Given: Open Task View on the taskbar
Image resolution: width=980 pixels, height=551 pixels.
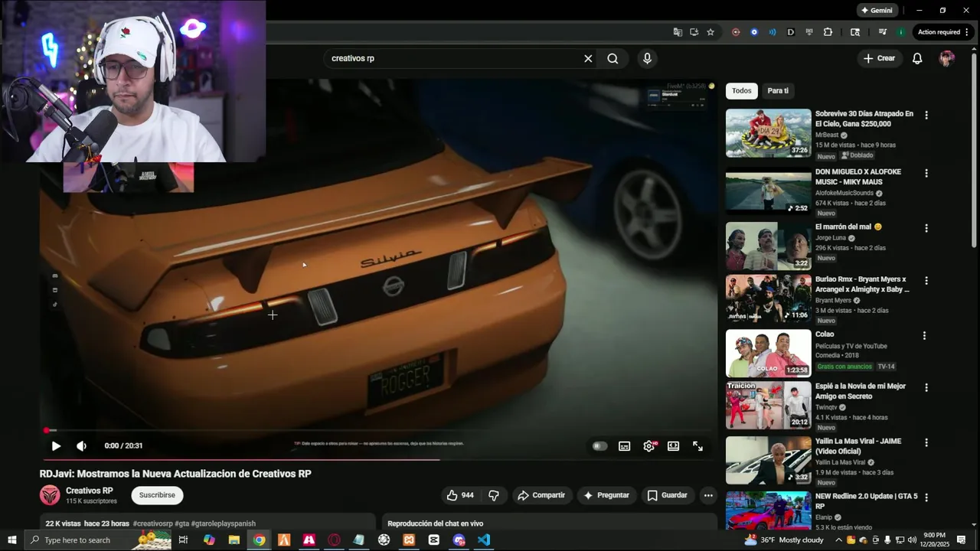Looking at the screenshot, I should pos(183,540).
